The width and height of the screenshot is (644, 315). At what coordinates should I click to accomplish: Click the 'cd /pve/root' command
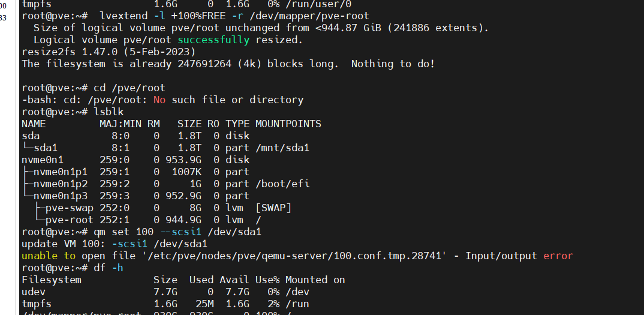[130, 88]
